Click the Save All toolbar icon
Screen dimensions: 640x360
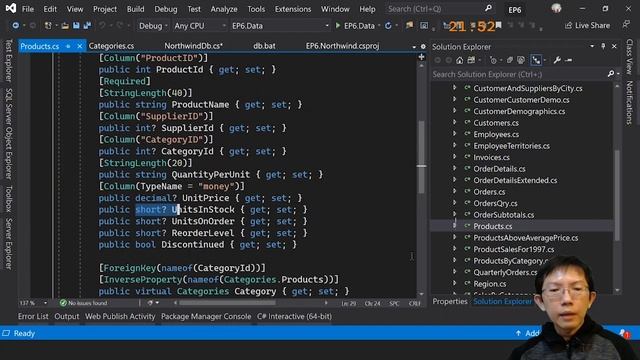click(87, 26)
